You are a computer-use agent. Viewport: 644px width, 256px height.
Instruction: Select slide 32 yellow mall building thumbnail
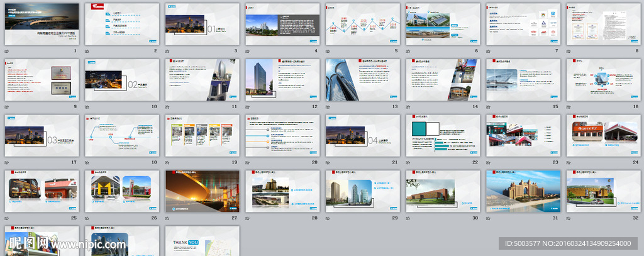tap(604, 191)
